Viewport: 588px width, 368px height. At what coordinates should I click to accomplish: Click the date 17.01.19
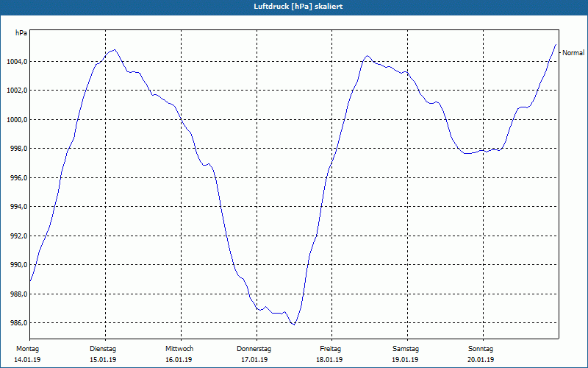point(254,360)
